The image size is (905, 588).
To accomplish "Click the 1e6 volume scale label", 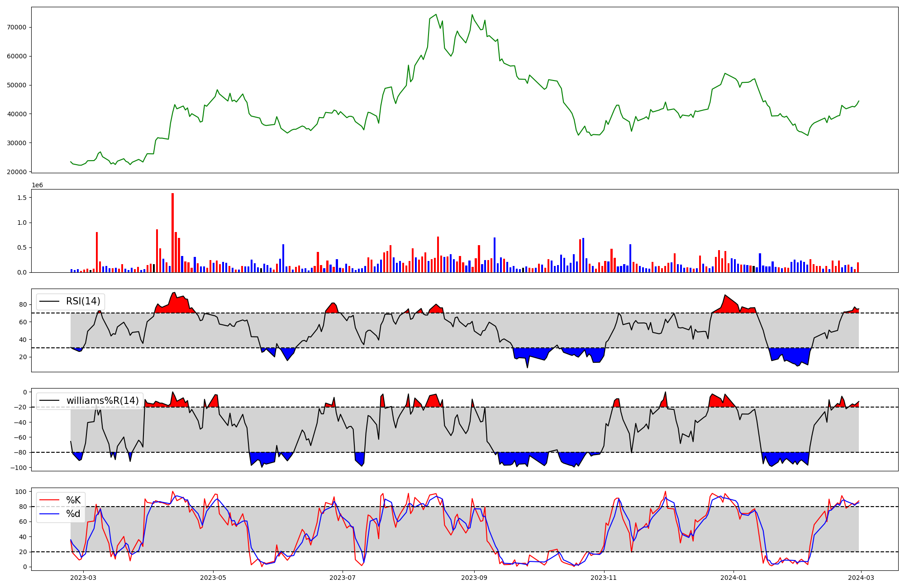I will (x=38, y=185).
